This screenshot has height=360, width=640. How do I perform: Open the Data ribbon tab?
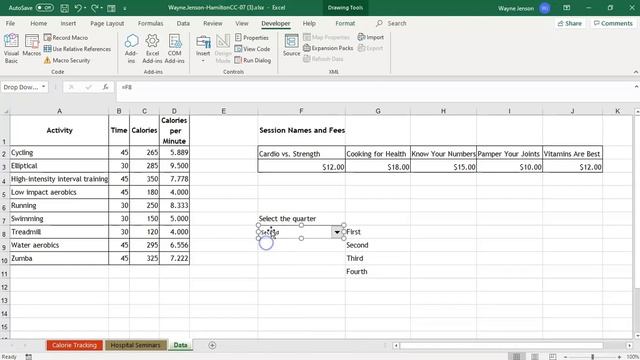(x=183, y=23)
